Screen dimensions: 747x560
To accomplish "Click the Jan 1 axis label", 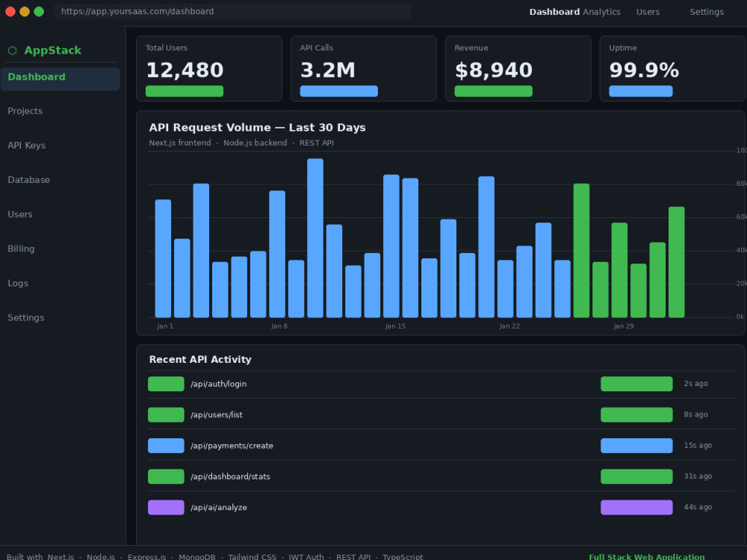I will pos(165,326).
